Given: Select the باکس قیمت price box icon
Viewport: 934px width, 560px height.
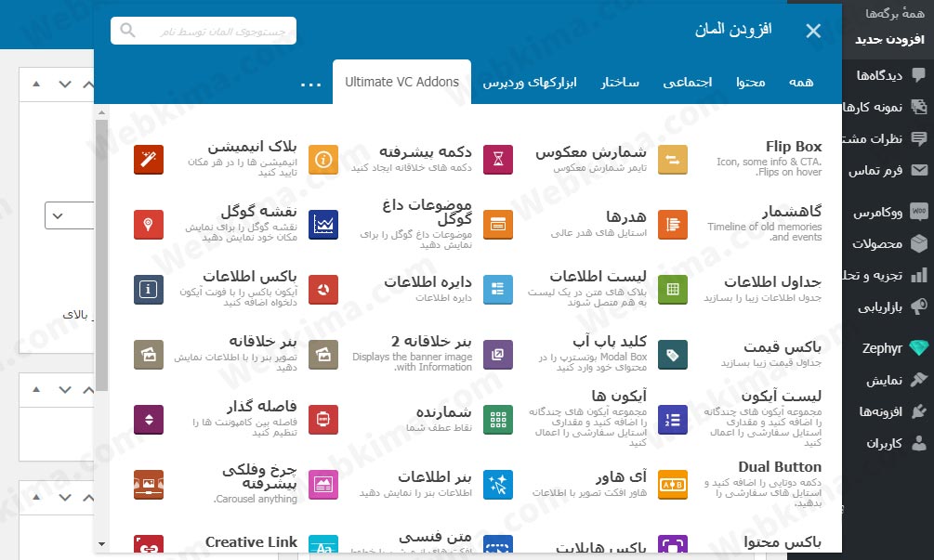Looking at the screenshot, I should point(673,355).
